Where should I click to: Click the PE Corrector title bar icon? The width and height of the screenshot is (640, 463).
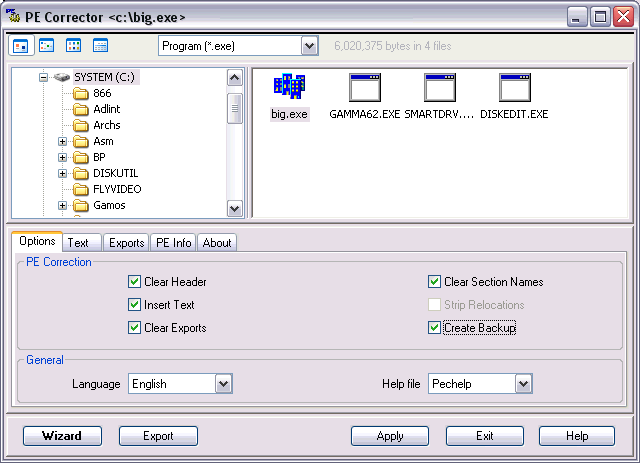pyautogui.click(x=13, y=16)
